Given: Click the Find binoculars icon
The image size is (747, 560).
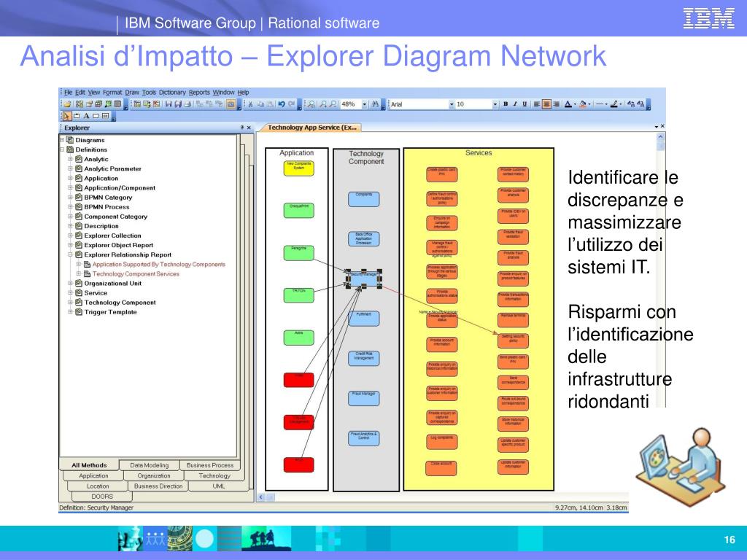Looking at the screenshot, I should [x=375, y=104].
